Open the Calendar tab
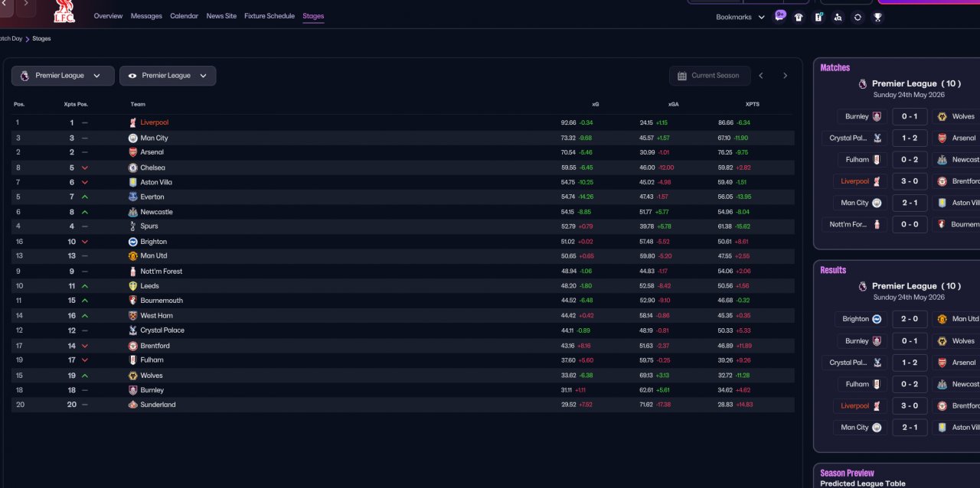Viewport: 980px width, 488px height. pos(184,16)
